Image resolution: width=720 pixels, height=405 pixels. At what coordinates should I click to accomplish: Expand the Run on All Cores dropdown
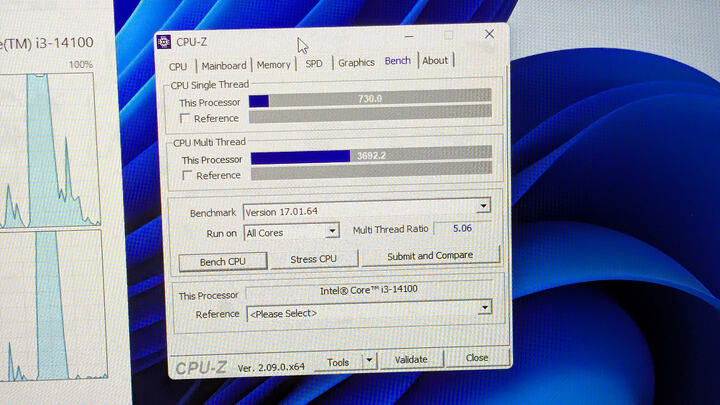coord(332,231)
